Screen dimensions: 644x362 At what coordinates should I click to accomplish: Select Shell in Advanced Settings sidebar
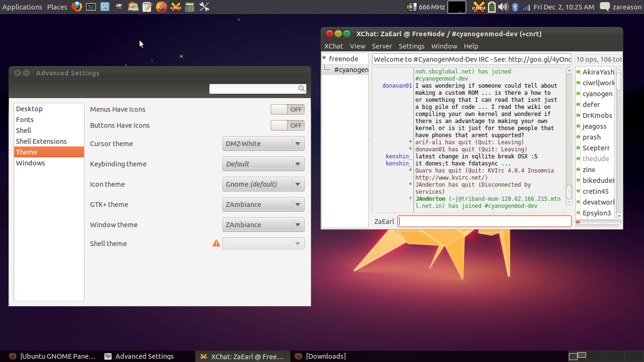pos(49,131)
